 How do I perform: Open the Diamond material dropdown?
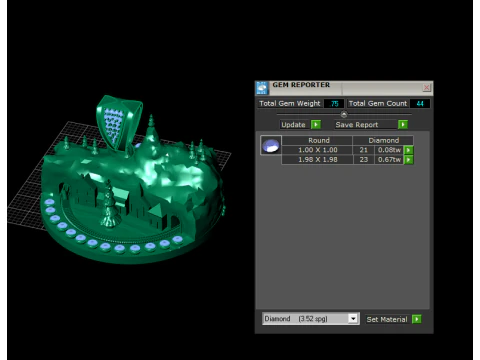coord(353,319)
